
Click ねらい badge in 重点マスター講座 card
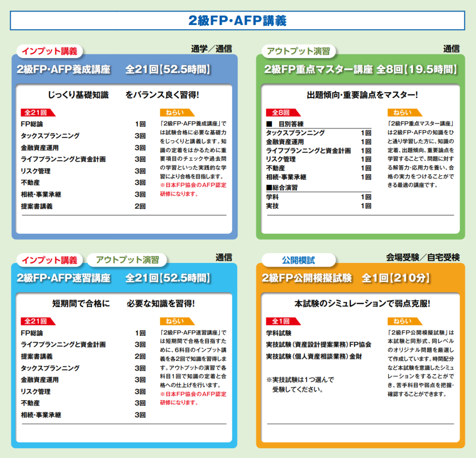click(403, 112)
